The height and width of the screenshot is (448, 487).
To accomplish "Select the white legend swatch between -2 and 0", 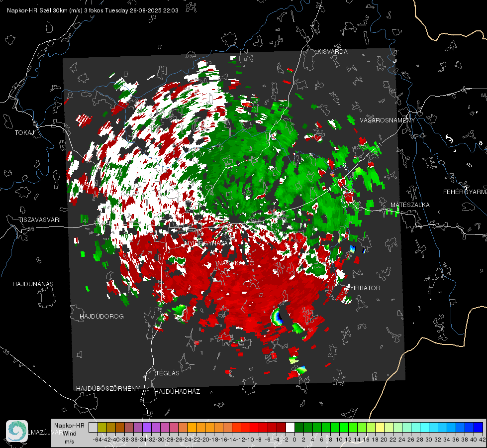I will pos(290,427).
